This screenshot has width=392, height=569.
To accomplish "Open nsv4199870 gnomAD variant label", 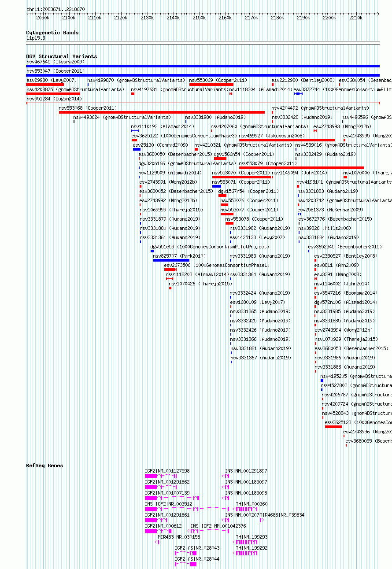I will 136,80.
